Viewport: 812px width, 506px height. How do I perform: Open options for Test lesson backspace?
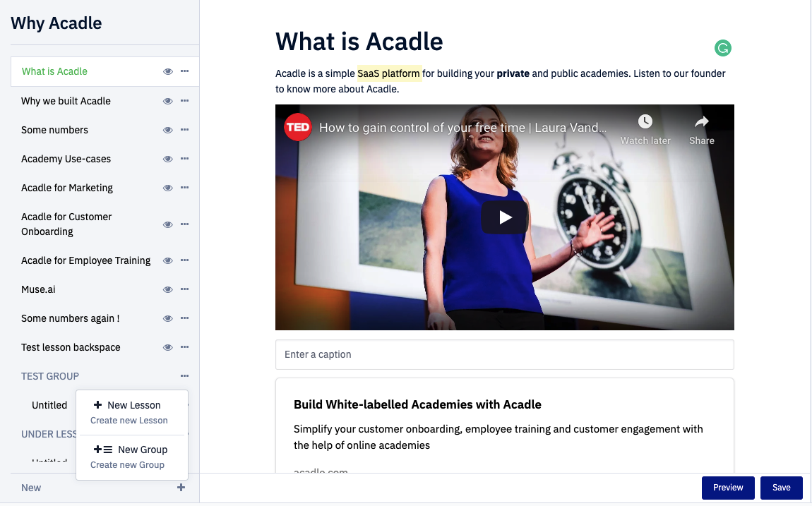pyautogui.click(x=184, y=347)
